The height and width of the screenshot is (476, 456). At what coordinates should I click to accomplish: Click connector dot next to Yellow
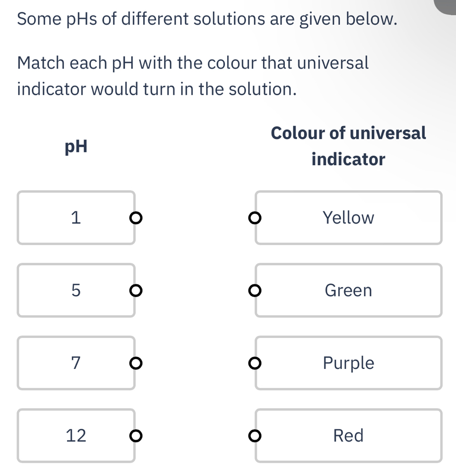click(255, 218)
